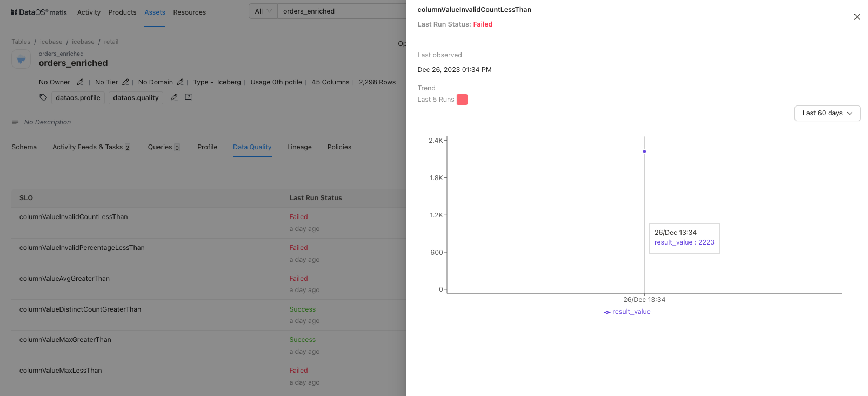Switch to Activity Feeds & Tasks tab
Image resolution: width=868 pixels, height=396 pixels.
pyautogui.click(x=91, y=147)
